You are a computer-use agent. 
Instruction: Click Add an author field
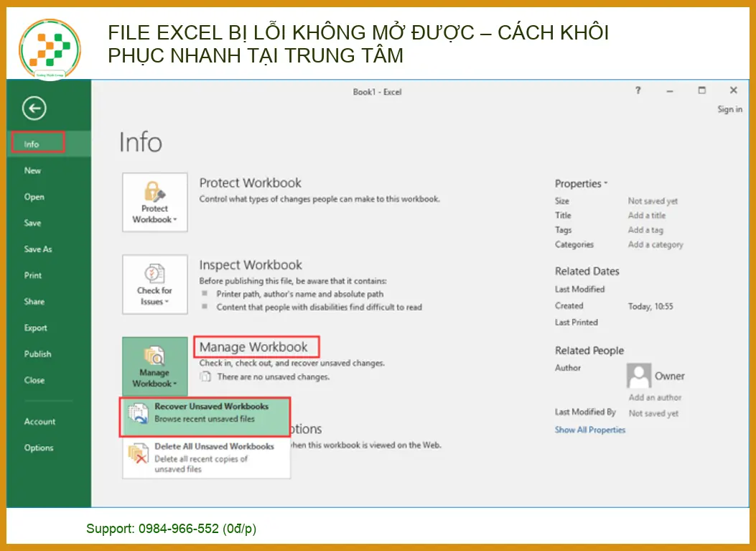click(655, 397)
